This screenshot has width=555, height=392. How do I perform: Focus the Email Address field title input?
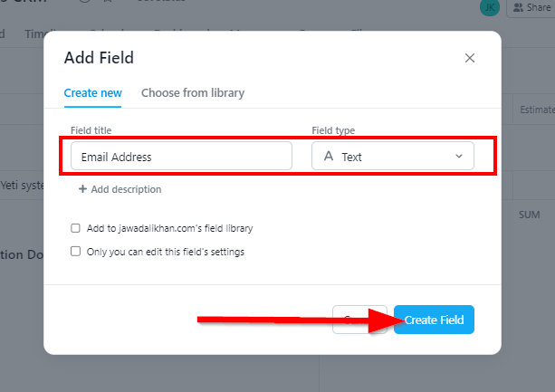[x=181, y=156]
